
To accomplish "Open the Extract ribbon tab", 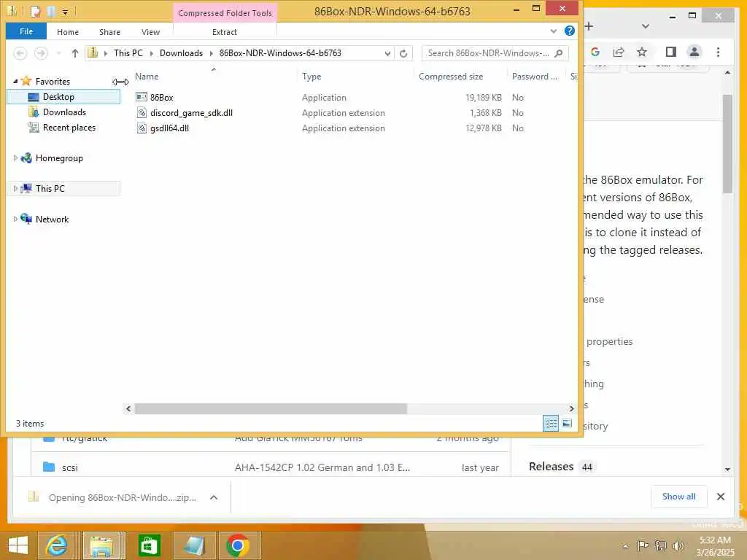I will click(x=225, y=32).
